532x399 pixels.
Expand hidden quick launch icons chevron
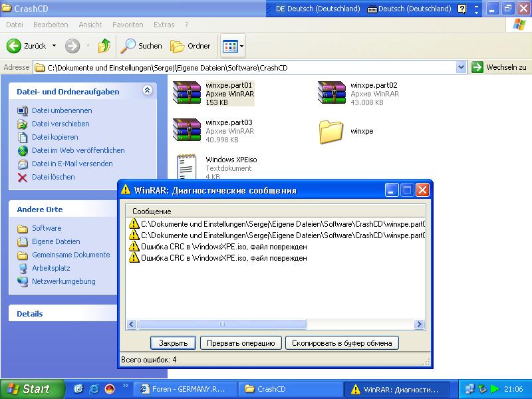(x=125, y=386)
